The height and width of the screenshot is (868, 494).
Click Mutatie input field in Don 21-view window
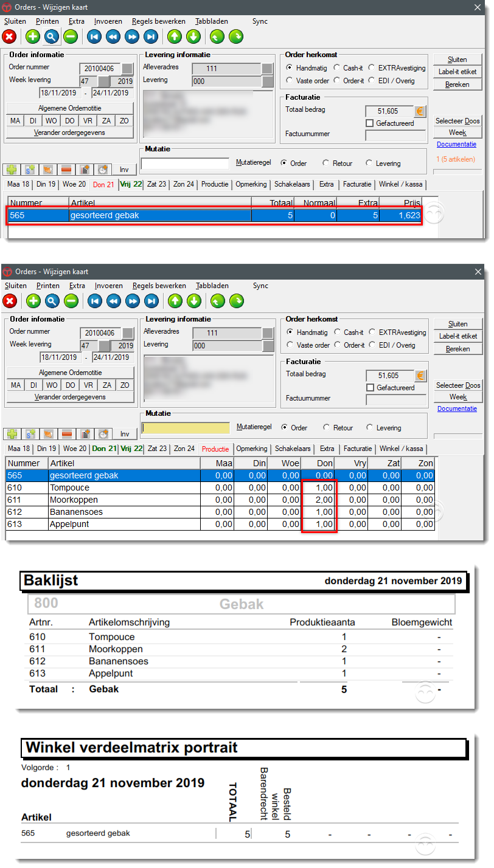click(x=185, y=164)
